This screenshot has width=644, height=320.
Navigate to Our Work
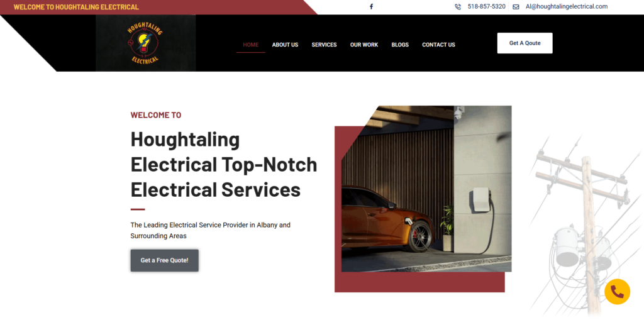pyautogui.click(x=364, y=45)
